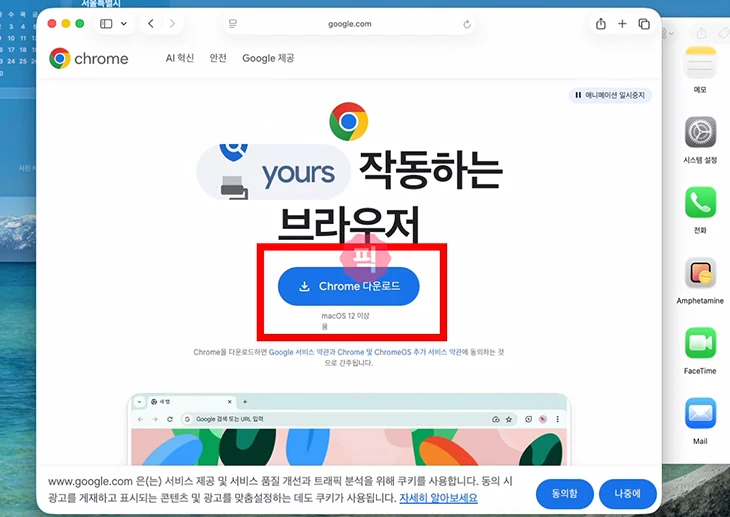The width and height of the screenshot is (730, 517).
Task: Dismiss cookies with the 나중에 button
Action: point(628,494)
